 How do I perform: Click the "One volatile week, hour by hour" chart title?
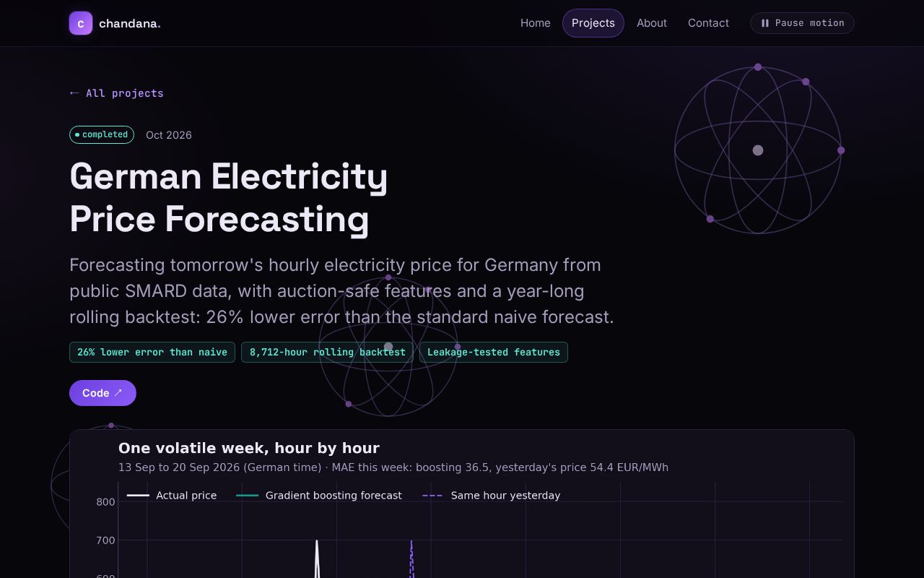(249, 449)
